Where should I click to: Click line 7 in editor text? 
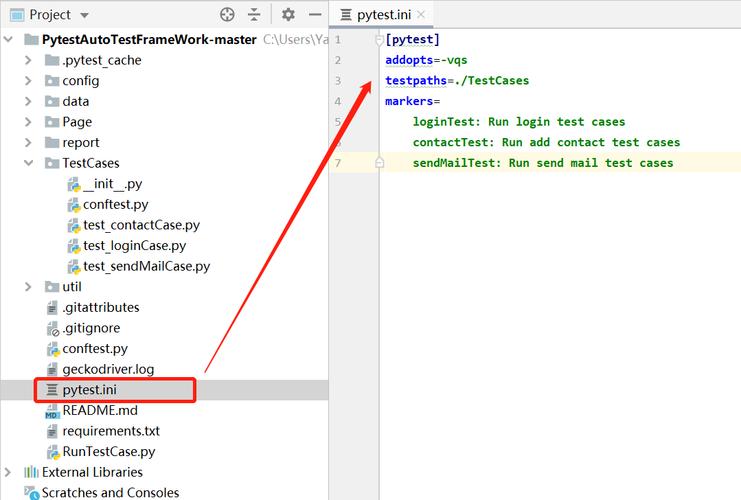[542, 163]
